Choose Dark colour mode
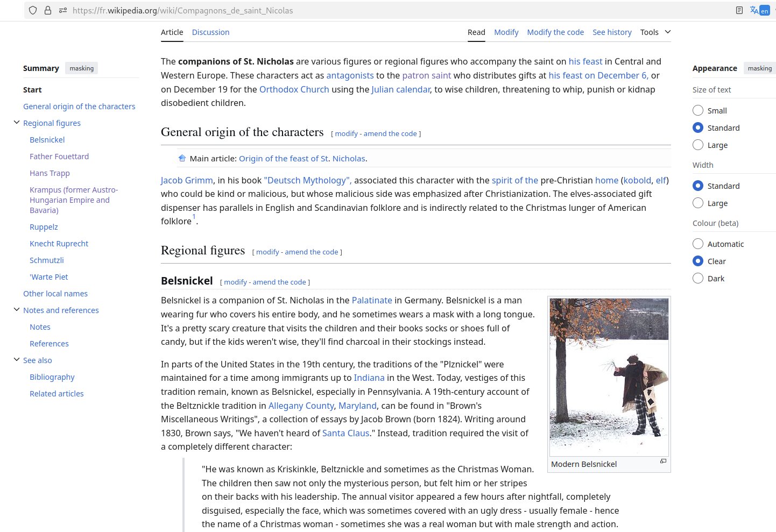The height and width of the screenshot is (532, 776). 698,278
